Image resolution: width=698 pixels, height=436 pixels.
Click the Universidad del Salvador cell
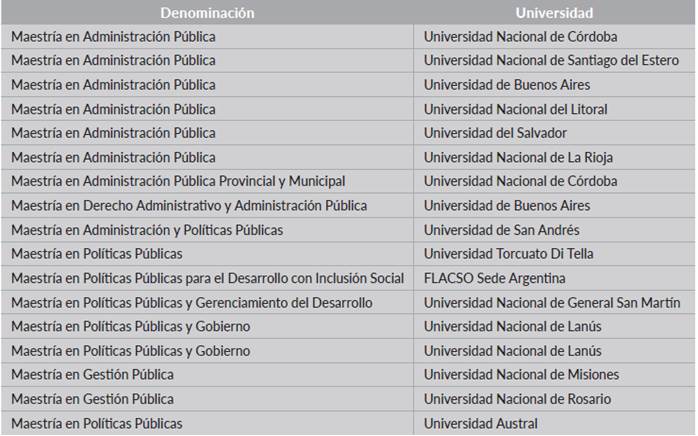(x=495, y=133)
